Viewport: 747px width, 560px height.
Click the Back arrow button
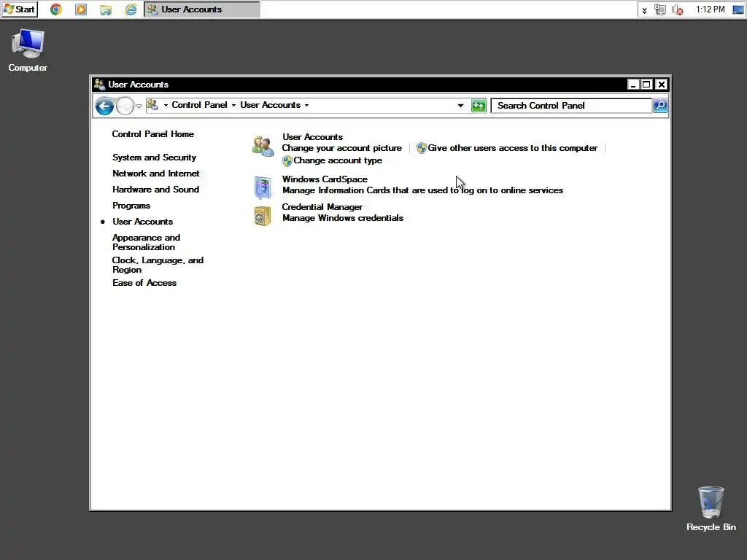point(104,106)
